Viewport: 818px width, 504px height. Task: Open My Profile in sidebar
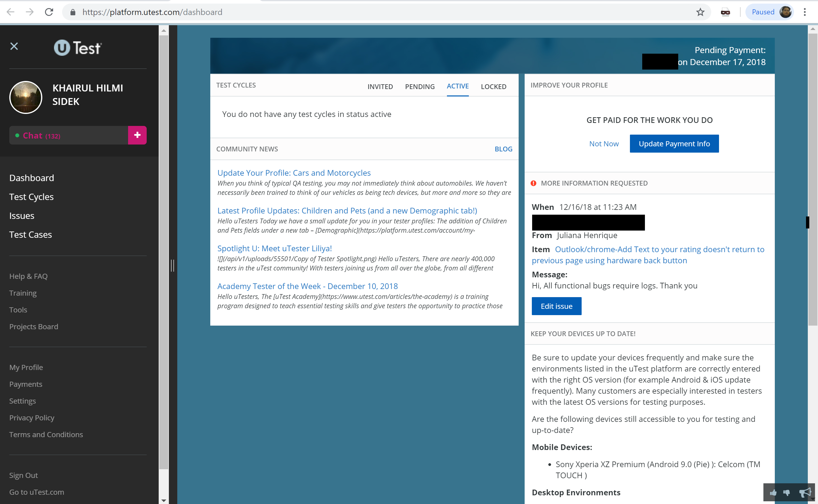[26, 367]
